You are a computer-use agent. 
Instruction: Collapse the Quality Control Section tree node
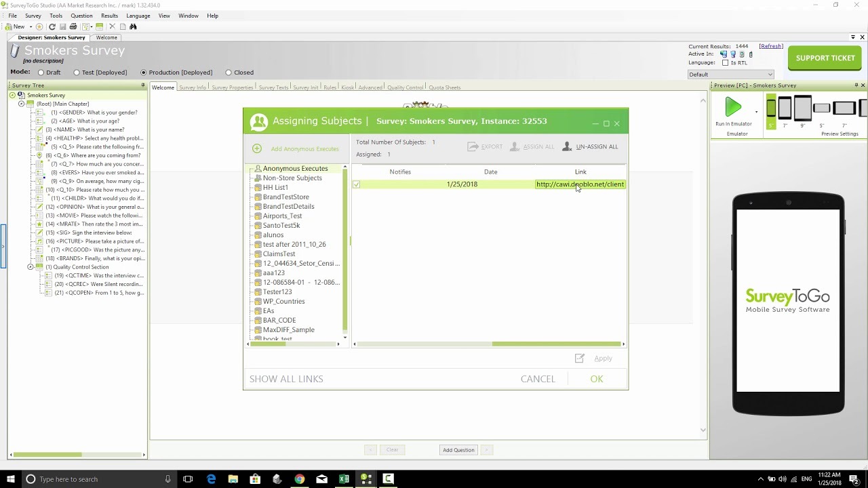pyautogui.click(x=31, y=266)
